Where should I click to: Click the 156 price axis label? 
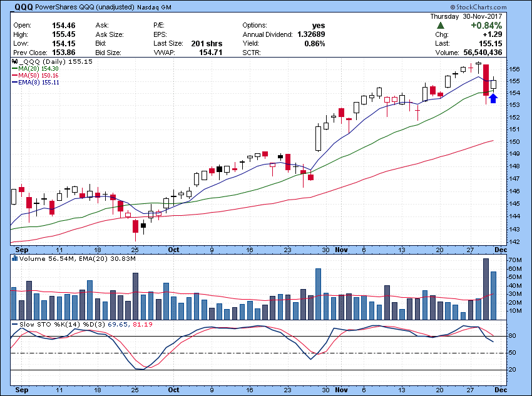514,69
